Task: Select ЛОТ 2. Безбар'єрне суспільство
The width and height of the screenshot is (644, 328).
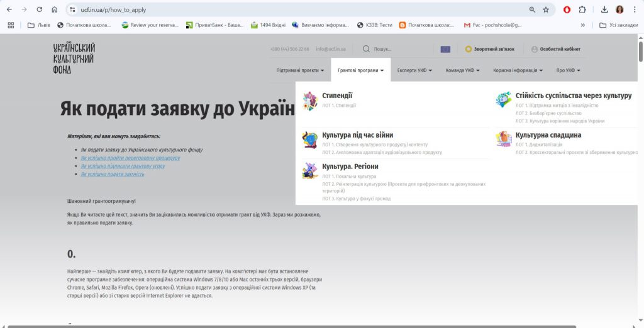Action: tap(548, 113)
